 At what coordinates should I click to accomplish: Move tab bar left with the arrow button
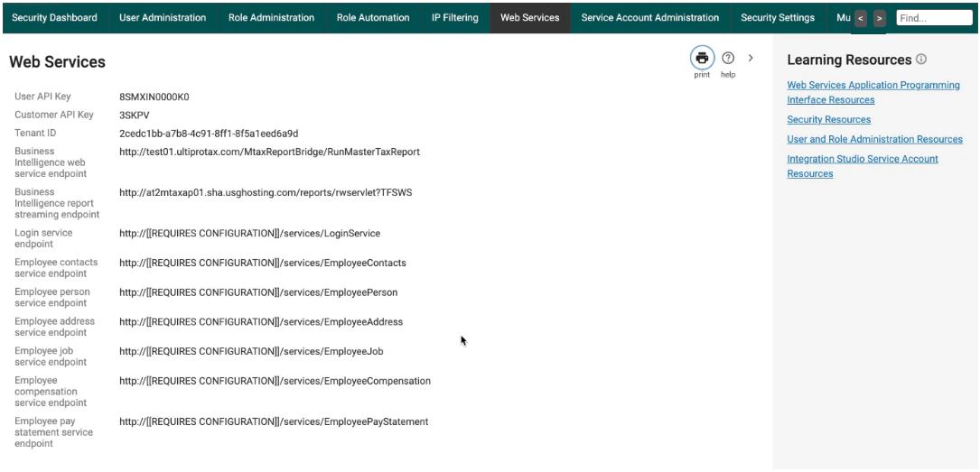(x=861, y=18)
